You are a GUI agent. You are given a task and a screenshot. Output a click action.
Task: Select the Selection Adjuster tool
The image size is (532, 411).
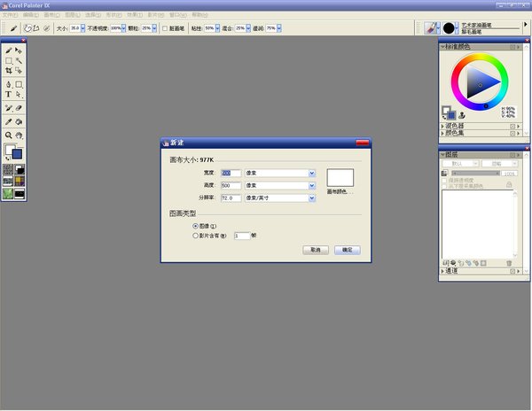point(19,71)
